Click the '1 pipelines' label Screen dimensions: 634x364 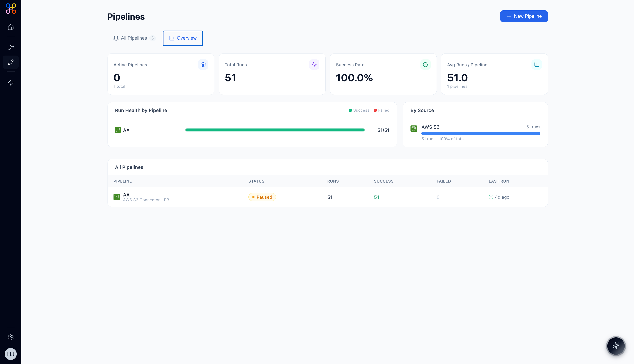(x=457, y=86)
